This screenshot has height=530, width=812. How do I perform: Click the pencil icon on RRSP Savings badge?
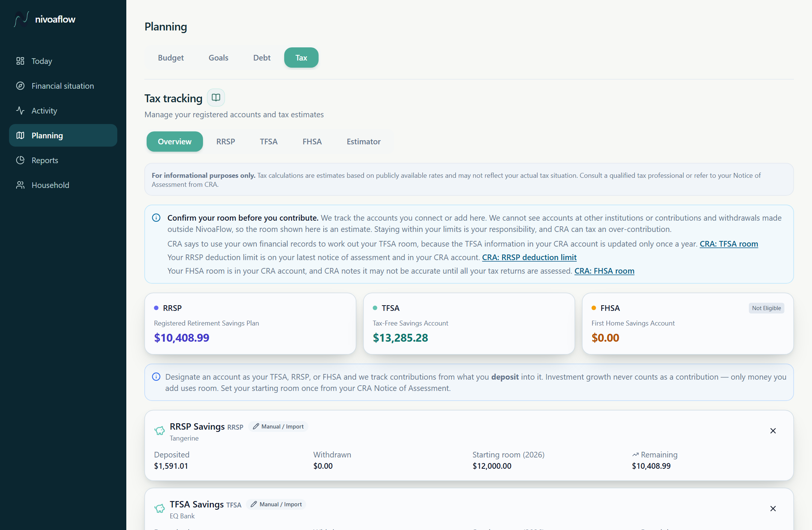256,426
